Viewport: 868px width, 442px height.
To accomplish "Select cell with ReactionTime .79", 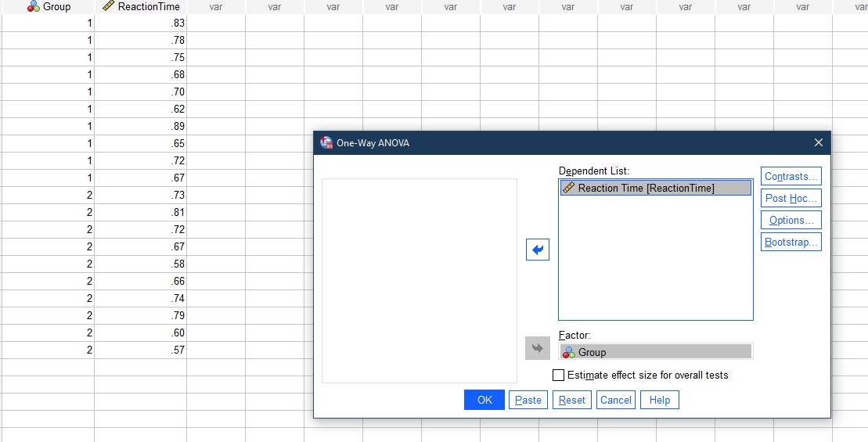I will point(141,315).
